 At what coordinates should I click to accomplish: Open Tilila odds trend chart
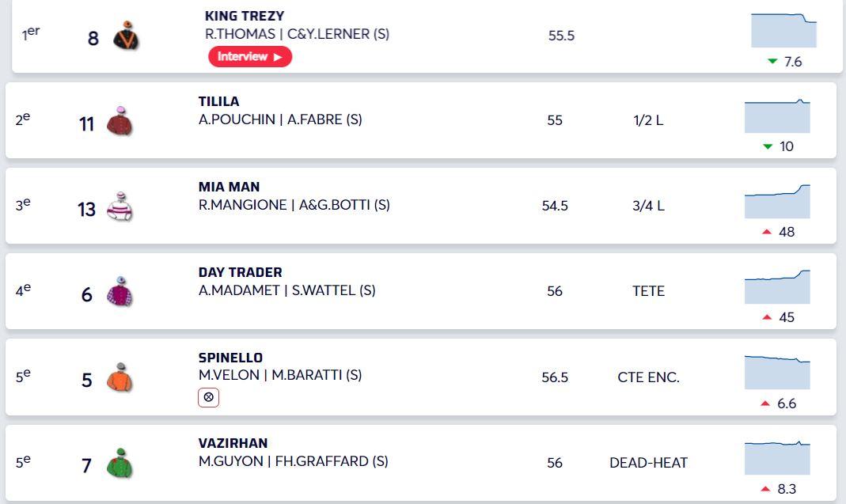tap(777, 116)
